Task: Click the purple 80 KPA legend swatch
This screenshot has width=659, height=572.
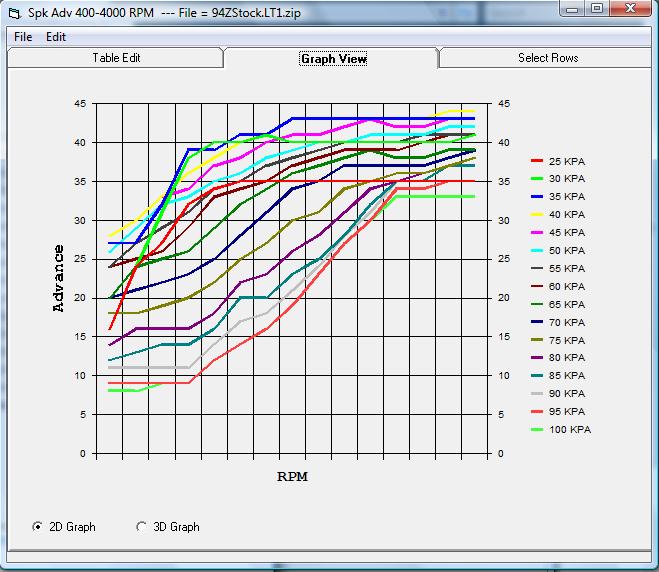Action: 538,357
